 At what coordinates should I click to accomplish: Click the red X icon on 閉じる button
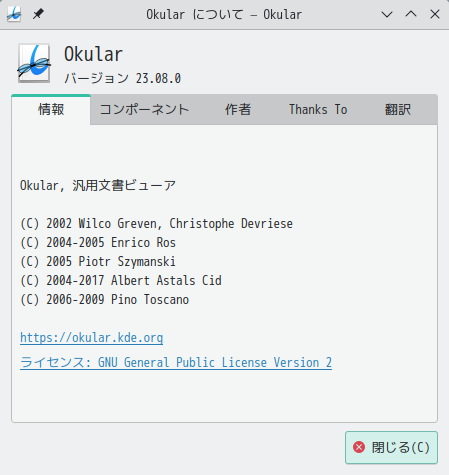359,447
